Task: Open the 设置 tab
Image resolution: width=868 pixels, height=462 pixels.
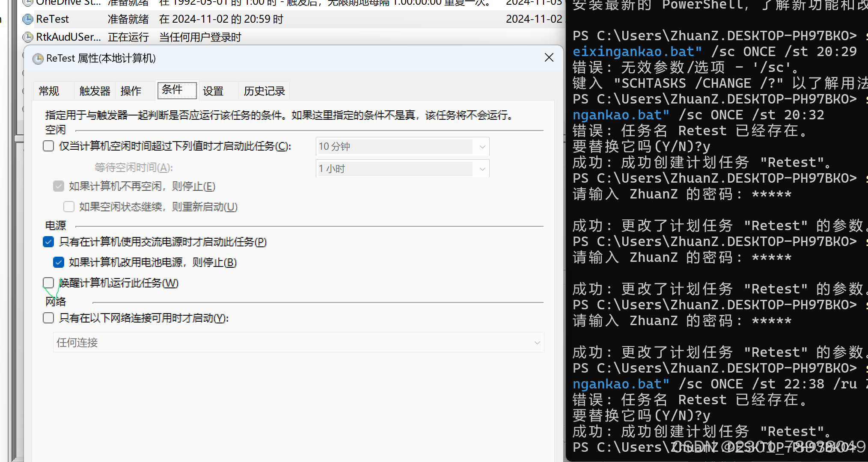Action: 213,91
